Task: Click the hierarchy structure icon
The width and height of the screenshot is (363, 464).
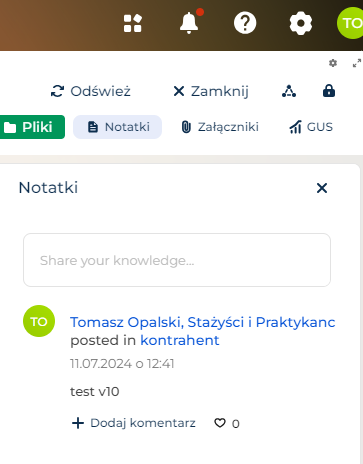Action: point(289,91)
